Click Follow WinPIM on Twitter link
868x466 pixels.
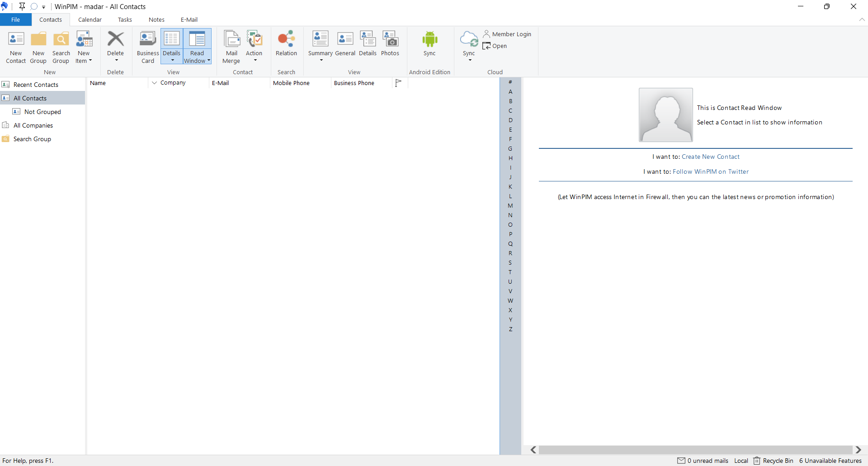point(711,171)
